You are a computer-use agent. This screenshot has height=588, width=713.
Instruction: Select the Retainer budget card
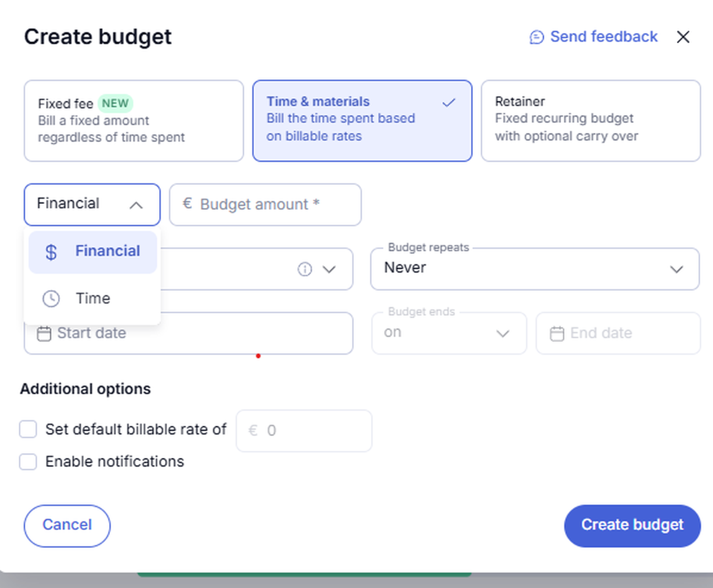590,121
